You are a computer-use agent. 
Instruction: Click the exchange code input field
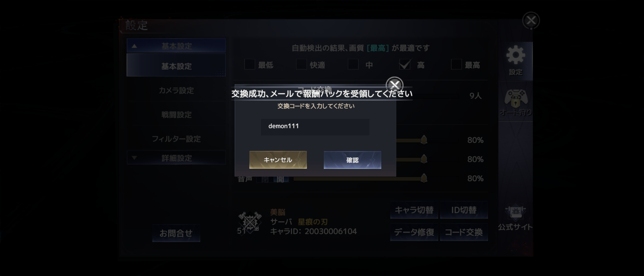click(315, 127)
